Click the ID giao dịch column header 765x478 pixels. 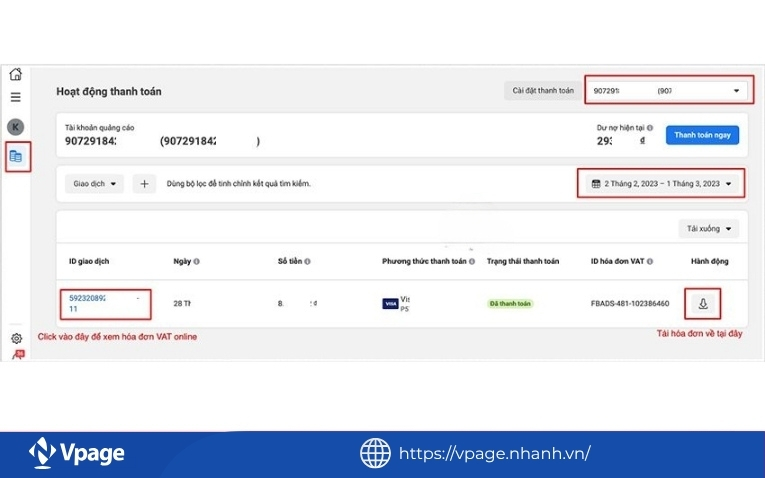tap(89, 261)
